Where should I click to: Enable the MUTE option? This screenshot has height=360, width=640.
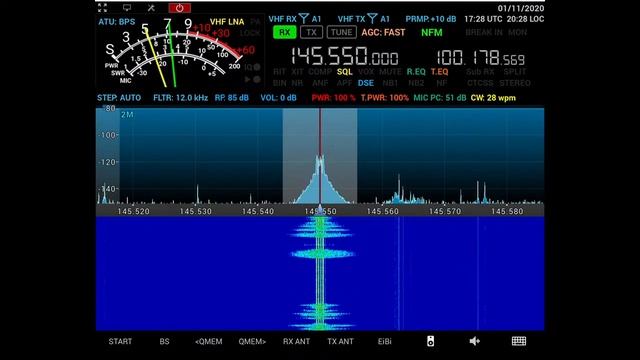pyautogui.click(x=390, y=72)
